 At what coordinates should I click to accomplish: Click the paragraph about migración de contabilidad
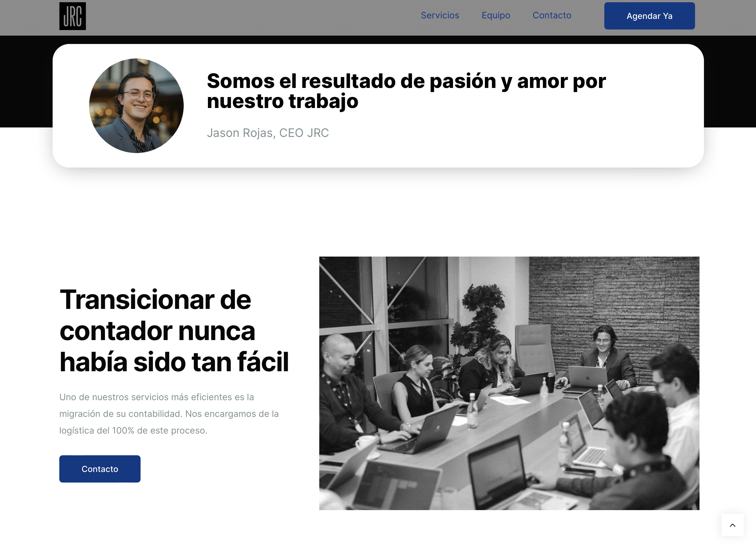click(x=169, y=414)
